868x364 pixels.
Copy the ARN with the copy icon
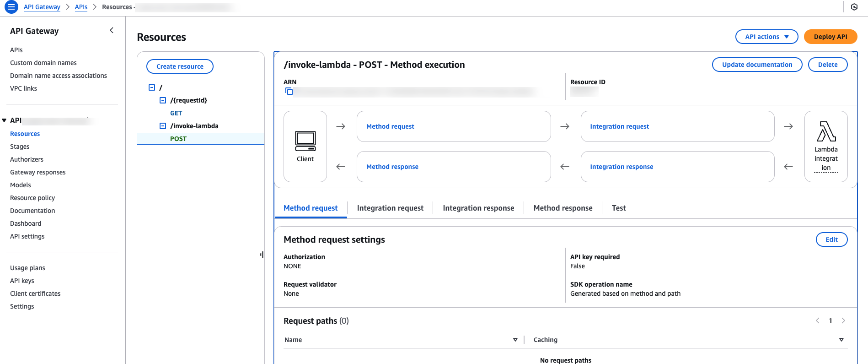point(289,92)
